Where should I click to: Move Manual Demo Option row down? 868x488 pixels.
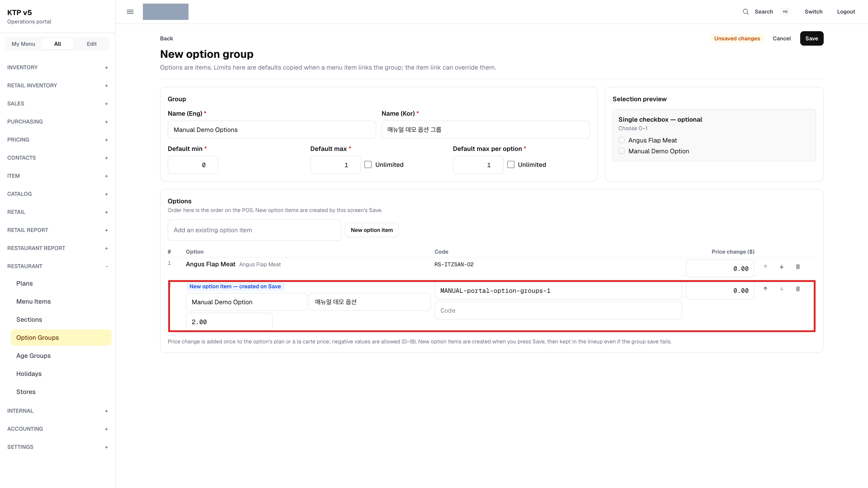pyautogui.click(x=782, y=289)
